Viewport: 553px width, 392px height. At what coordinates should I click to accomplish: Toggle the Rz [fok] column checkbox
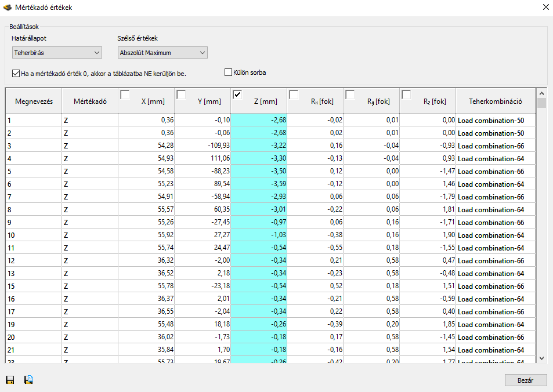point(406,95)
